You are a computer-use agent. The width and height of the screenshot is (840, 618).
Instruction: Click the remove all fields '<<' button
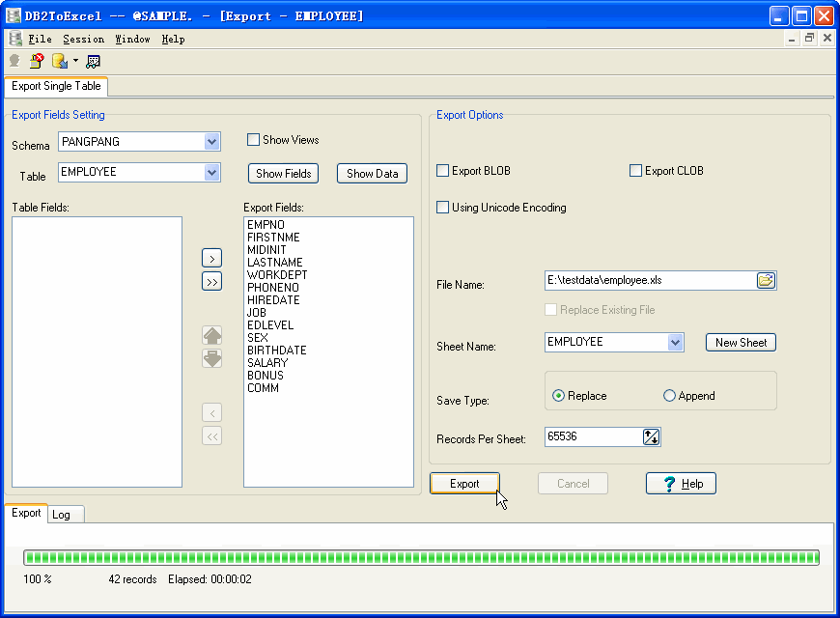click(212, 436)
